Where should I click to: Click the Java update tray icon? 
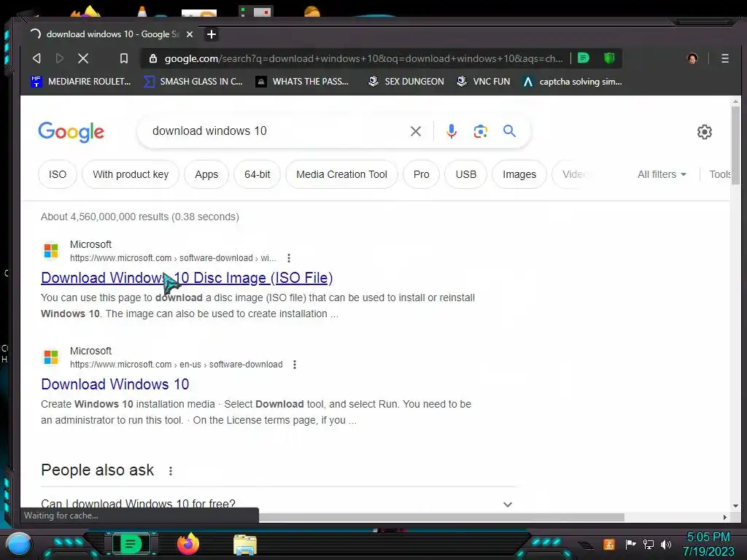(609, 544)
